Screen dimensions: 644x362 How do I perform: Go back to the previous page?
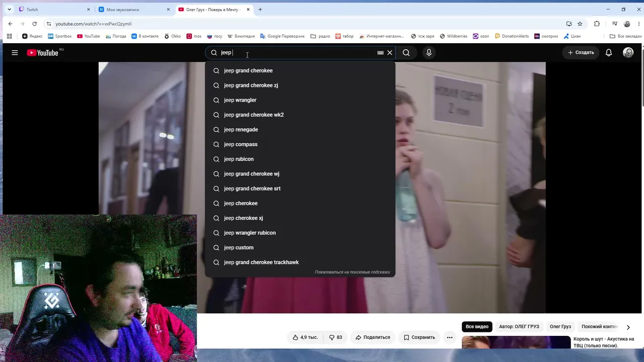tap(10, 24)
